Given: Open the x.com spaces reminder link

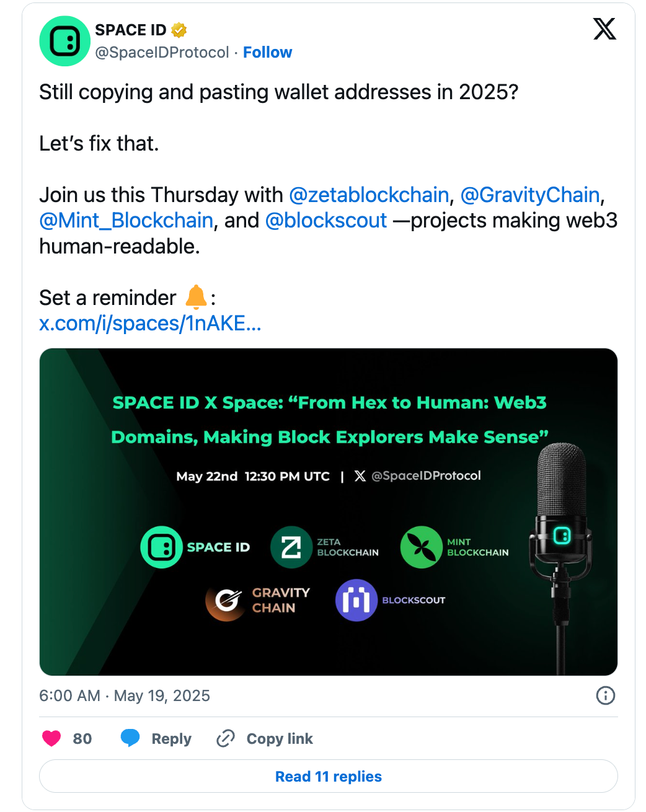Looking at the screenshot, I should click(151, 323).
